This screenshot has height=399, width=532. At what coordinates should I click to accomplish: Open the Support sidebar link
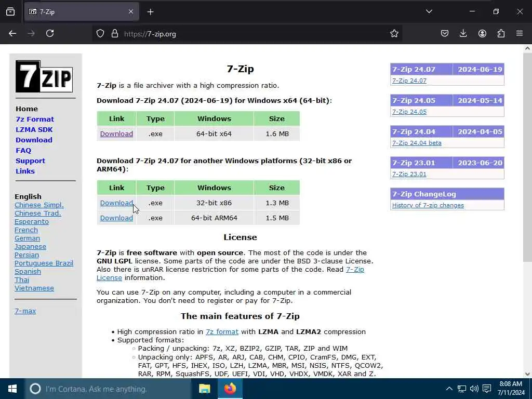[30, 161]
